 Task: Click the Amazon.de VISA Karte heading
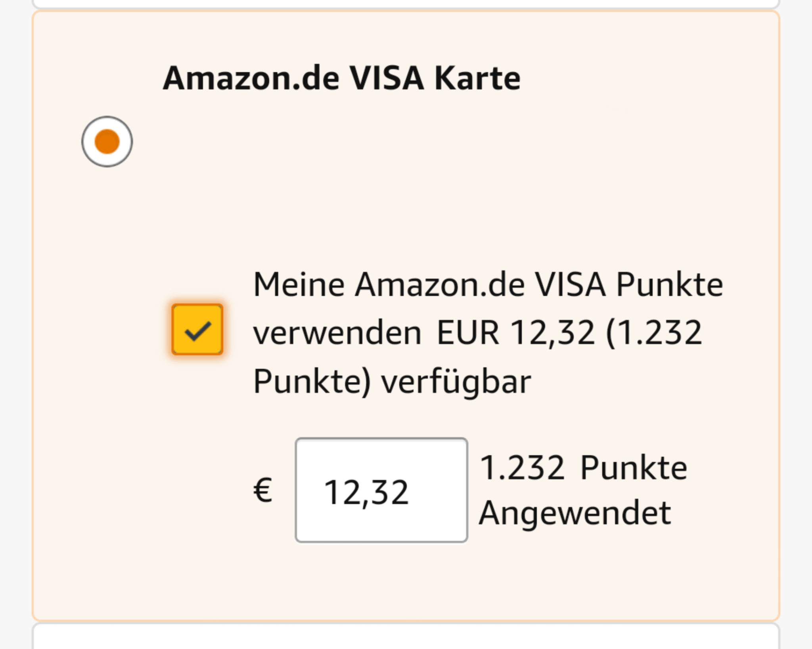pyautogui.click(x=341, y=78)
